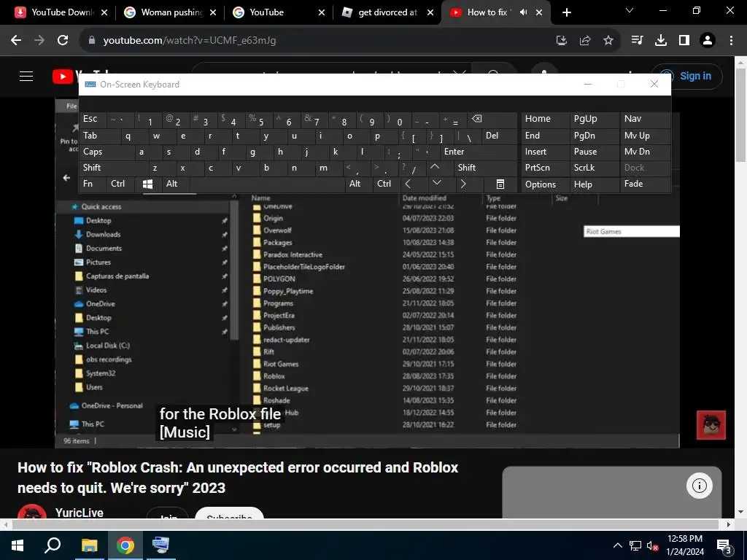Viewport: 747px width, 560px height.
Task: Click the context menu key on-screen
Action: [x=500, y=184]
